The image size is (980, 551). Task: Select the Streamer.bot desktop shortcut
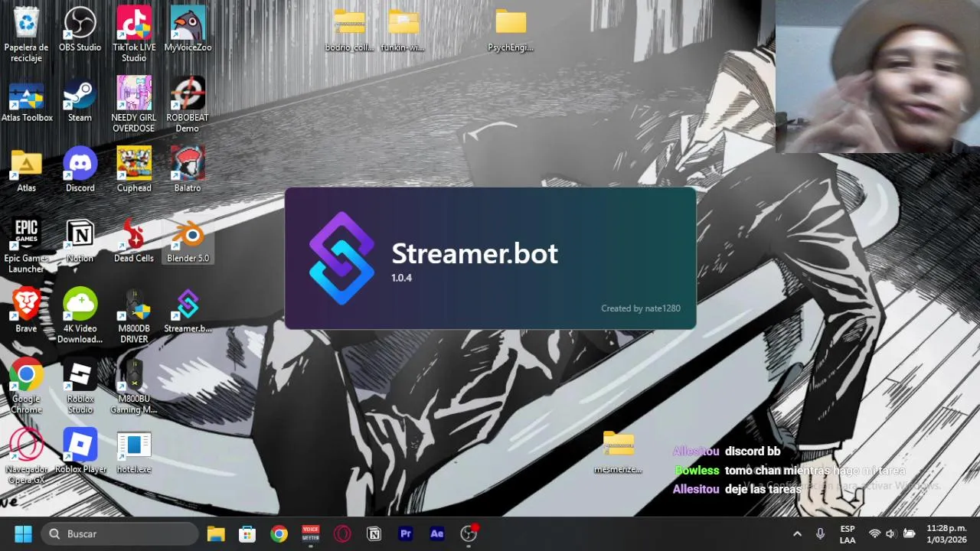pos(188,311)
